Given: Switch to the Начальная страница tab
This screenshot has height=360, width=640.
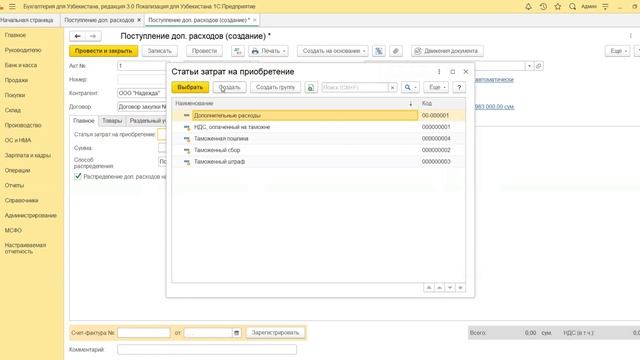Looking at the screenshot, I should tap(27, 20).
